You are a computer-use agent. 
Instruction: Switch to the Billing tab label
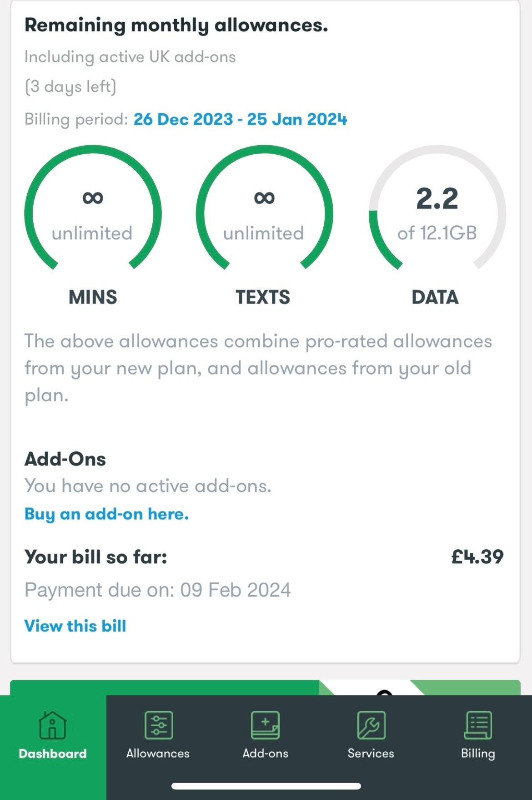478,754
